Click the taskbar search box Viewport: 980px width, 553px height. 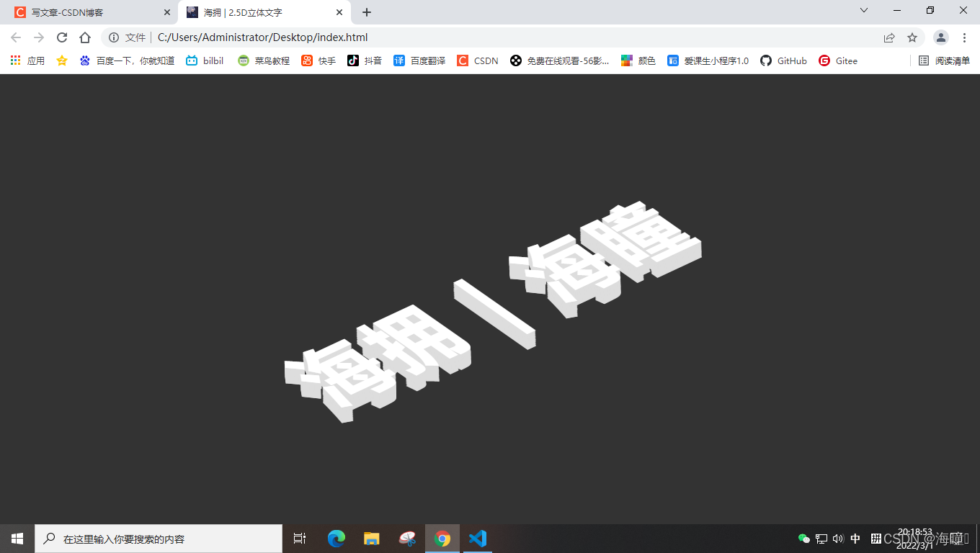[x=159, y=539]
